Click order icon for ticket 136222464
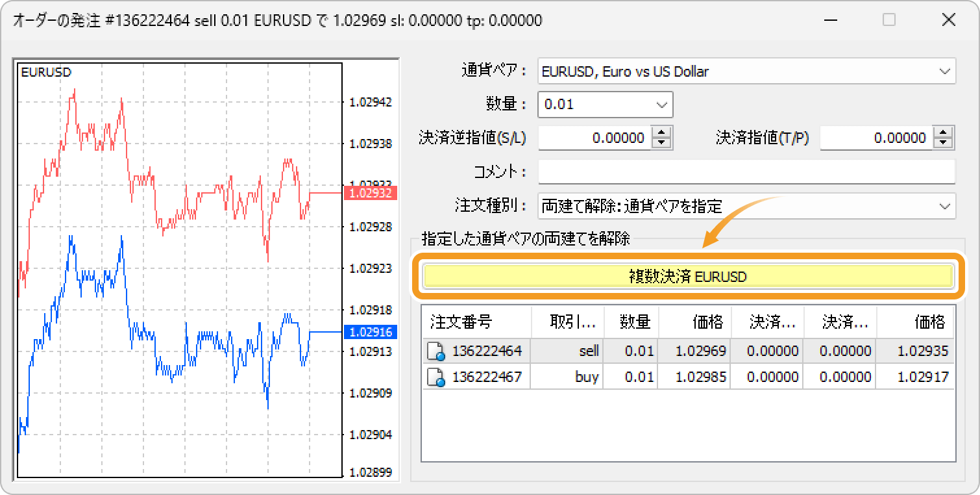Viewport: 980px width, 495px height. click(x=436, y=352)
